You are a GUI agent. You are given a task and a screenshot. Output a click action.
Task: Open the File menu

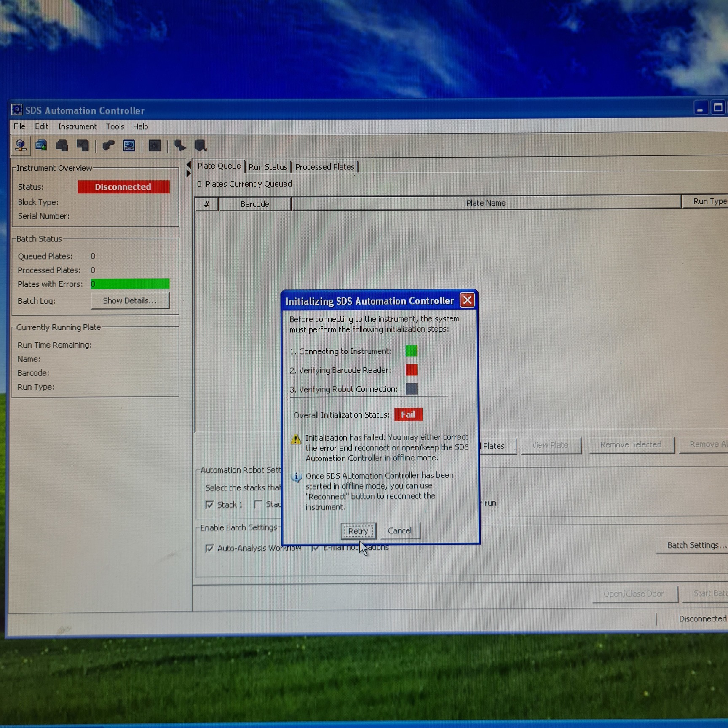pos(19,126)
